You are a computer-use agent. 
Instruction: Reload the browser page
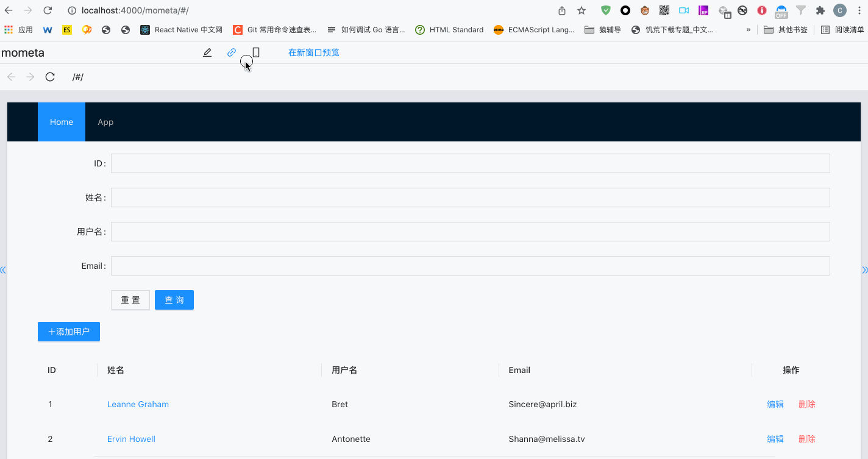(48, 10)
